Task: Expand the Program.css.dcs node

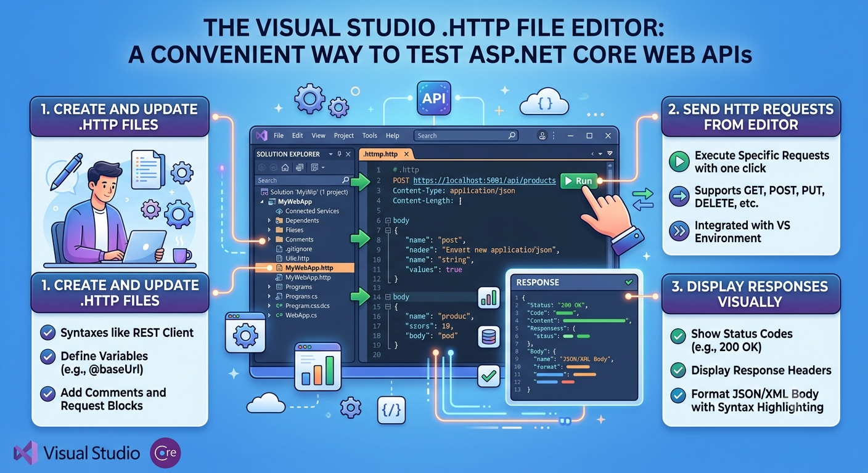Action: (x=269, y=305)
